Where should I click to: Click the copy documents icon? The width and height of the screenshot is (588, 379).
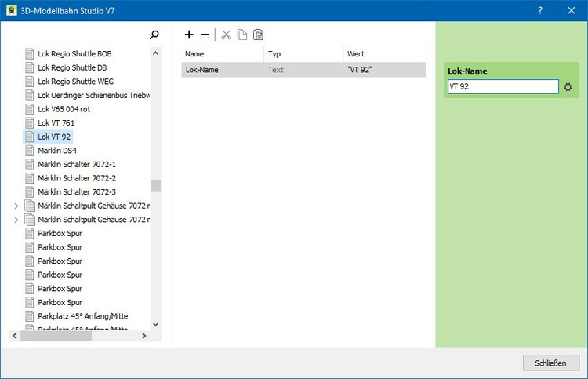point(242,35)
